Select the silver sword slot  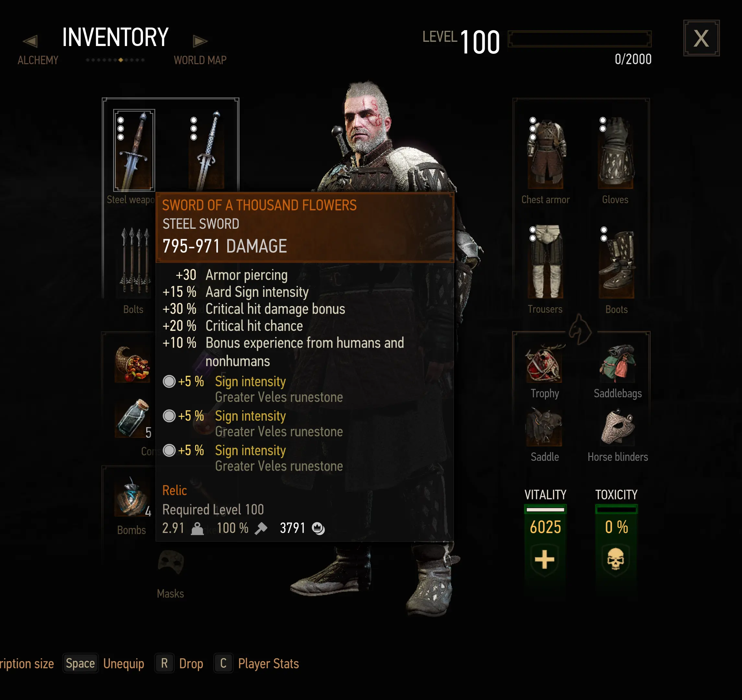coord(206,150)
